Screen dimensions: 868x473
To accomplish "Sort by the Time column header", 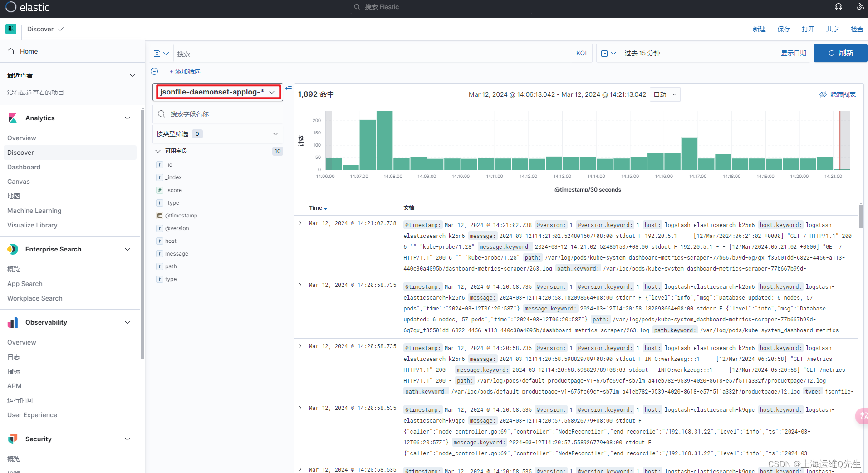I will pos(318,208).
